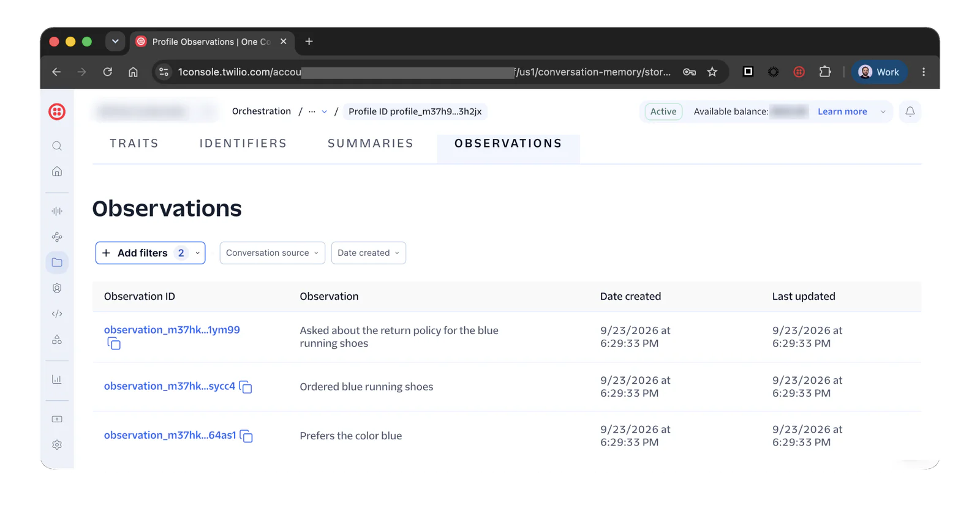Switch to the Summaries tab

point(371,143)
